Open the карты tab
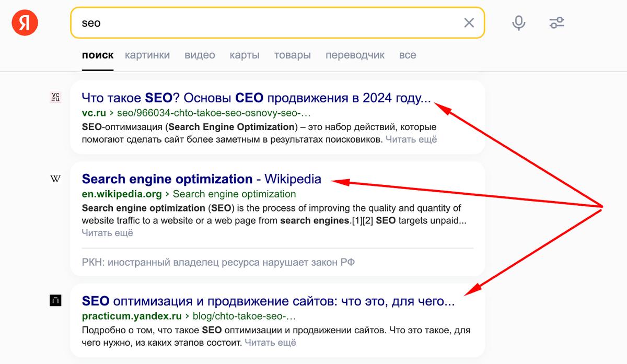 point(245,55)
